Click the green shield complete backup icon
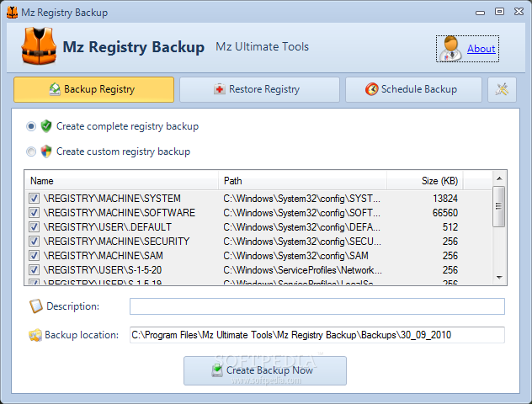532x404 pixels. (46, 126)
